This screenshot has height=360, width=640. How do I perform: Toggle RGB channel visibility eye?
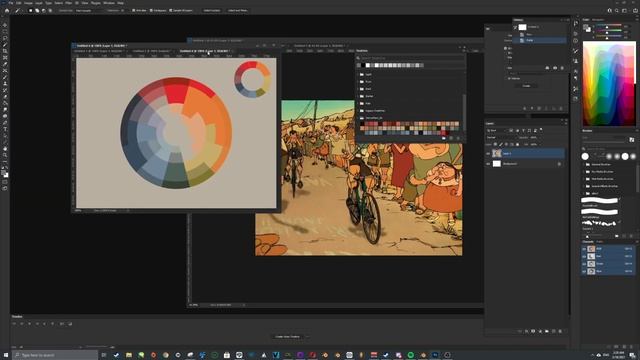point(584,249)
